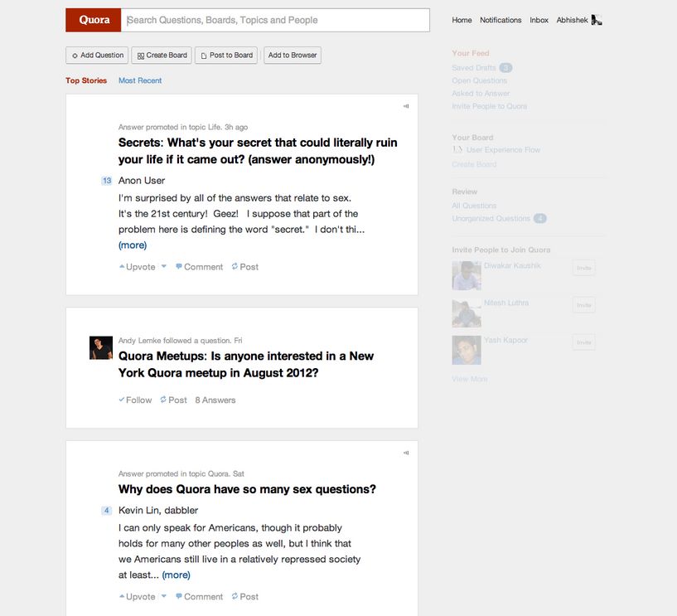The height and width of the screenshot is (616, 677).
Task: Post the Anon User answer to a board
Action: click(x=244, y=267)
